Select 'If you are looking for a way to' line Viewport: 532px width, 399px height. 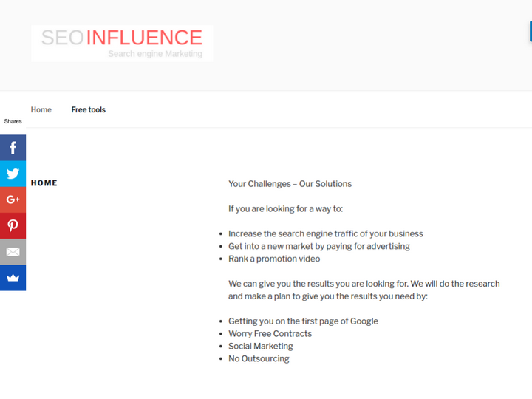[285, 209]
